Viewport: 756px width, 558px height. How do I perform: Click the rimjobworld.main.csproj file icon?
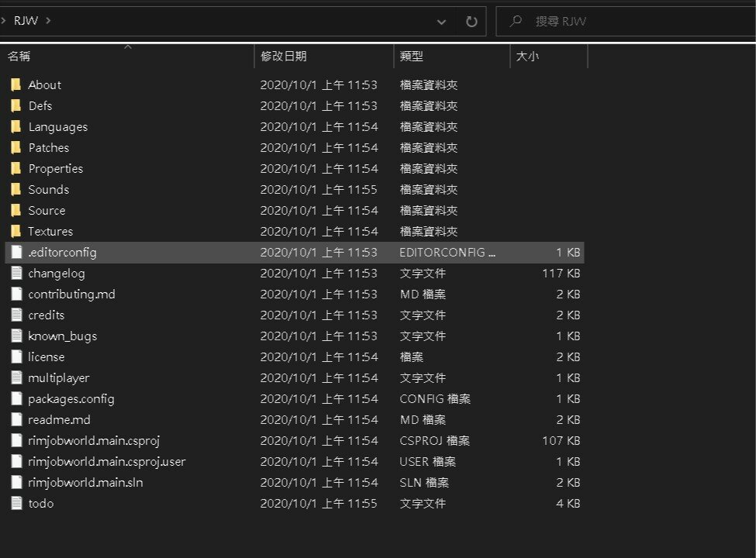coord(16,440)
